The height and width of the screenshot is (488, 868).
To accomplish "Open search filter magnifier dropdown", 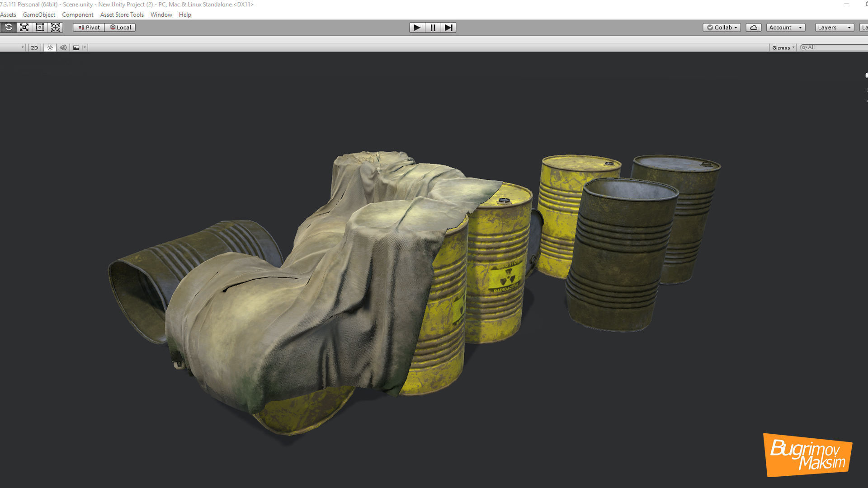I will click(804, 47).
